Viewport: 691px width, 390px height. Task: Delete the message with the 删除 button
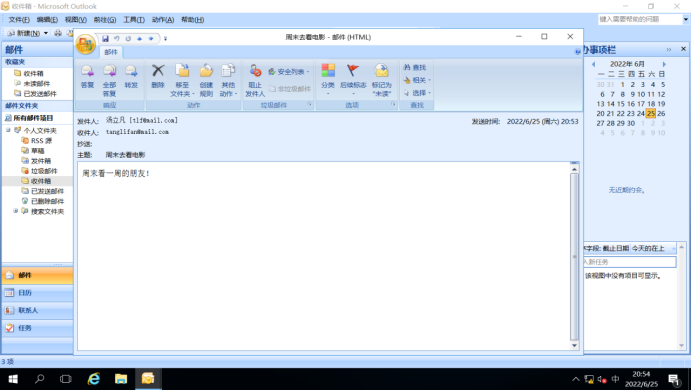click(158, 76)
